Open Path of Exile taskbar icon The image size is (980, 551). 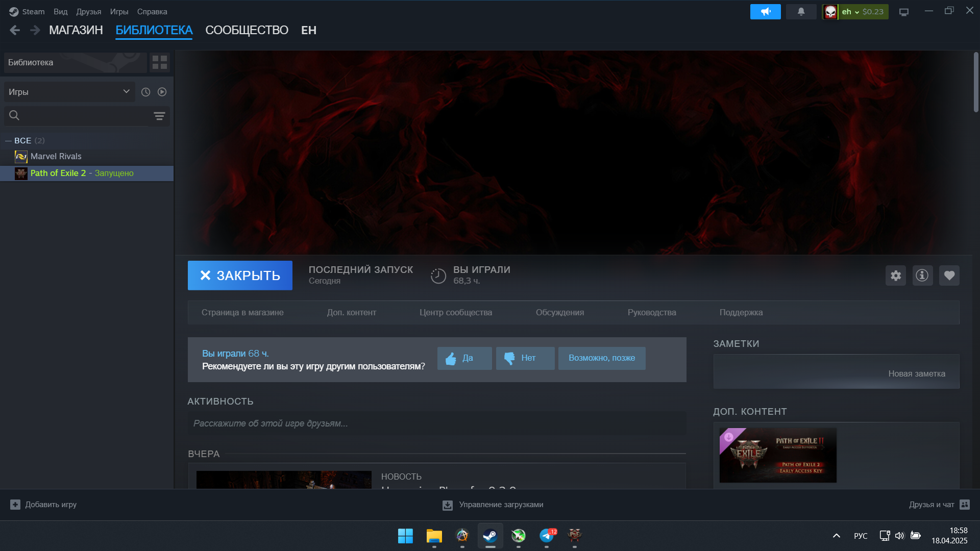pos(575,536)
